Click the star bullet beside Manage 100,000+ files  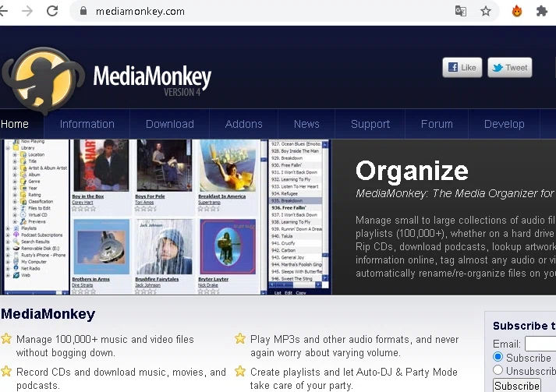6,339
